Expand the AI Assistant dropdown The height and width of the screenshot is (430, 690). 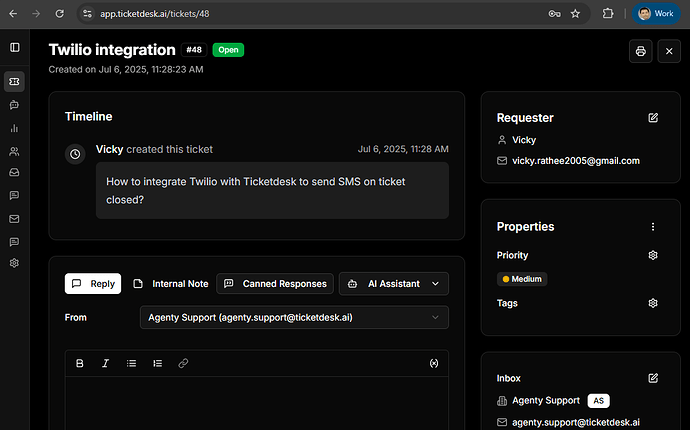[x=394, y=283]
